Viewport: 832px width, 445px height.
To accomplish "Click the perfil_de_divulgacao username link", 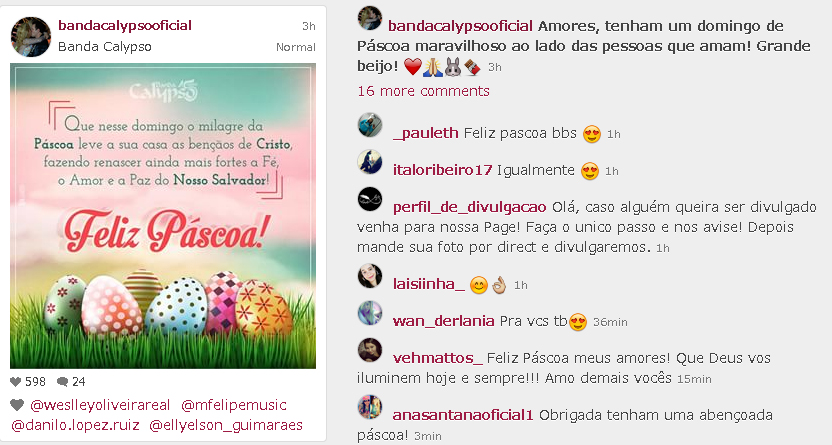I will (x=470, y=207).
